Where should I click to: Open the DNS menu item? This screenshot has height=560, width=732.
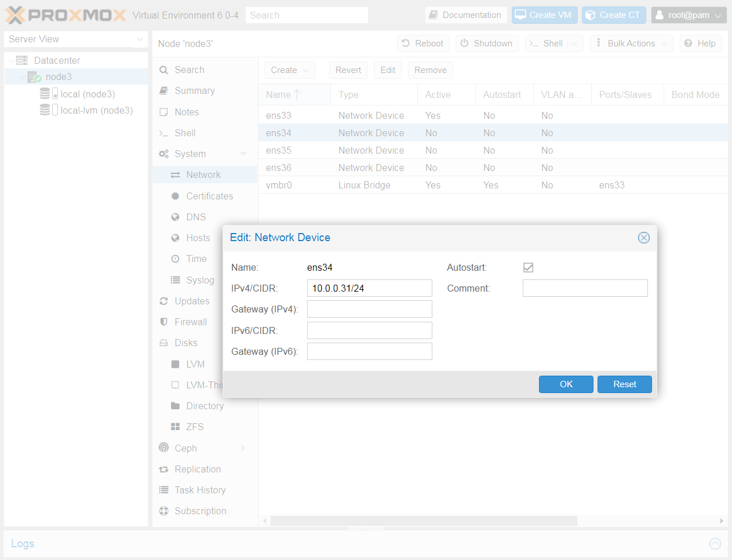coord(196,217)
